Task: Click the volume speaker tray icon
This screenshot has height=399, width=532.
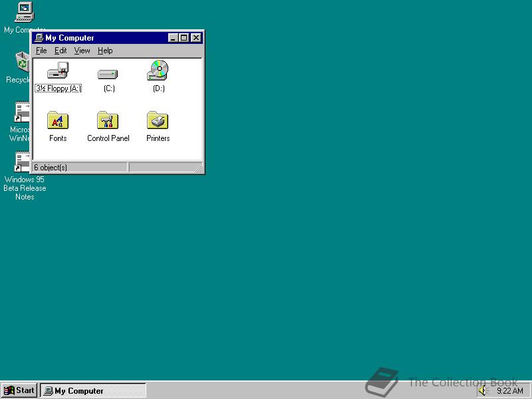Action: point(483,391)
